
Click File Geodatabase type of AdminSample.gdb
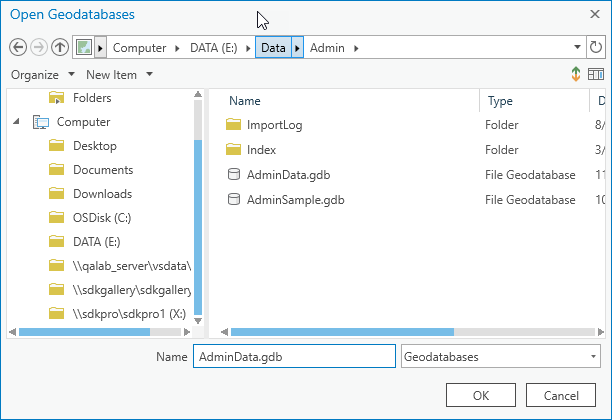pyautogui.click(x=530, y=199)
